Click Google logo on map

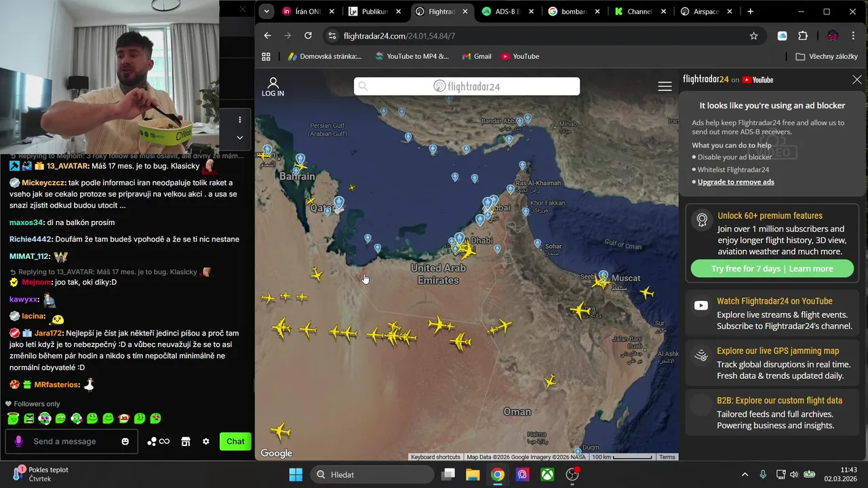276,453
